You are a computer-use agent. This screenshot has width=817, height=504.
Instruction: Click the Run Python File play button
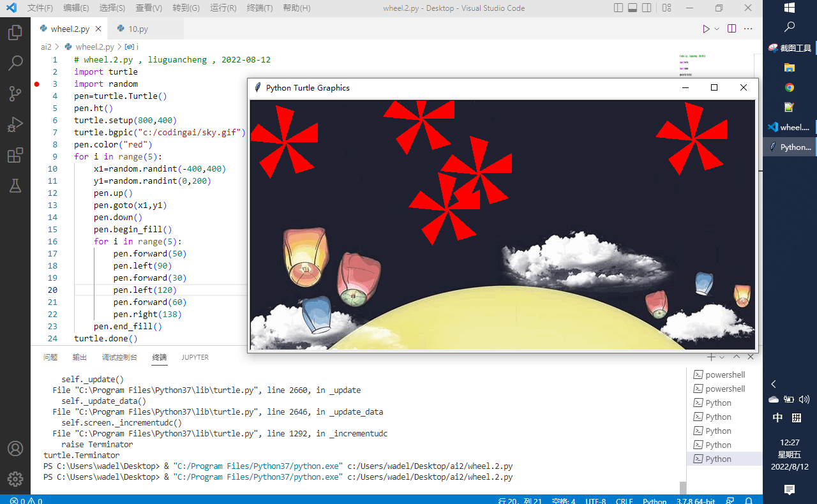(x=706, y=29)
